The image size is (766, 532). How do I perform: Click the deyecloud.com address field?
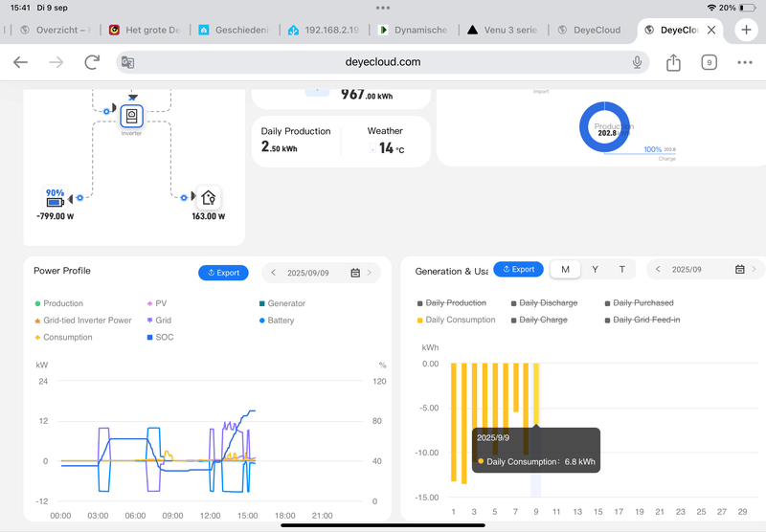pyautogui.click(x=382, y=62)
